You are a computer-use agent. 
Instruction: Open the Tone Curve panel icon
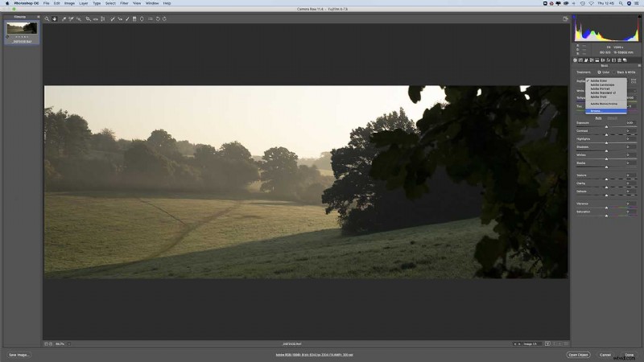point(580,60)
